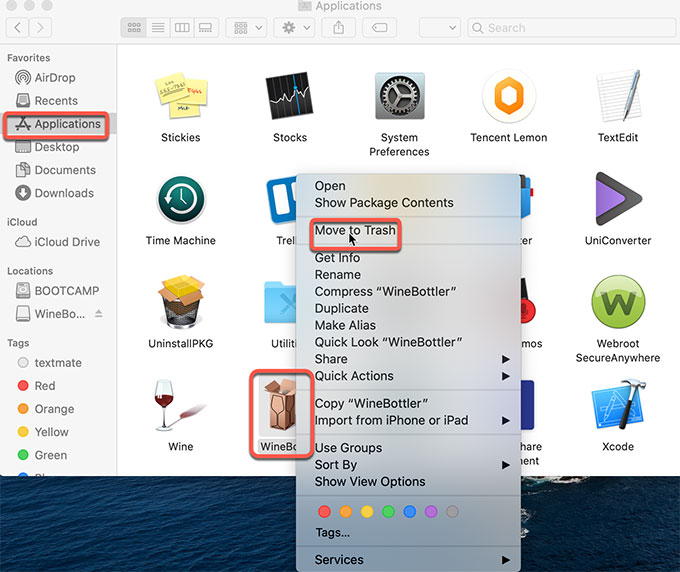
Task: Eject the WineBottler volume in sidebar
Action: tap(99, 313)
